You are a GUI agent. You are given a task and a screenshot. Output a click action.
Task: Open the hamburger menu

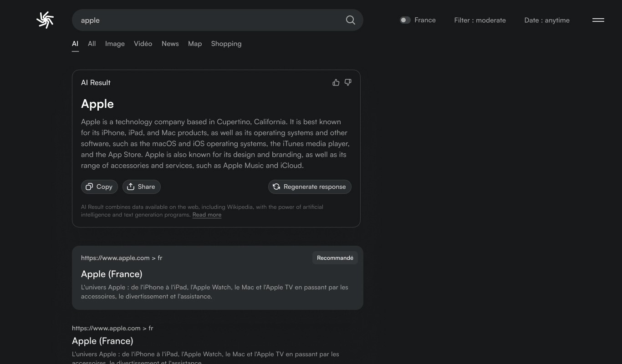click(x=598, y=20)
